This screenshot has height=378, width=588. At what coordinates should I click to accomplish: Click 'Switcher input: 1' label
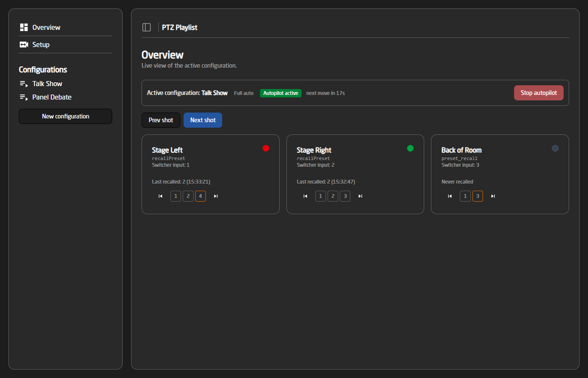pos(171,165)
